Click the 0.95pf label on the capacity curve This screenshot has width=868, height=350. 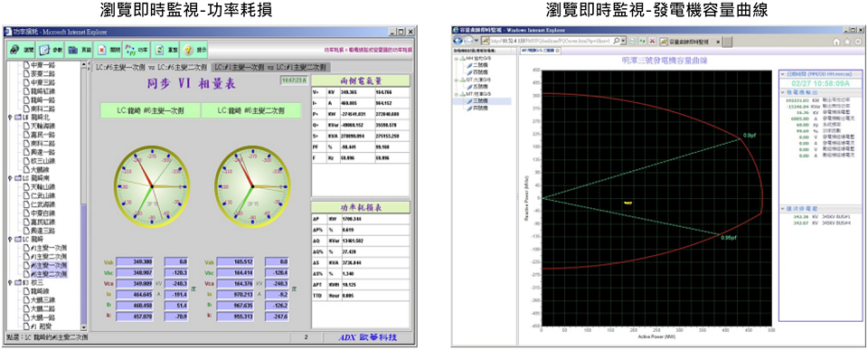(x=729, y=237)
